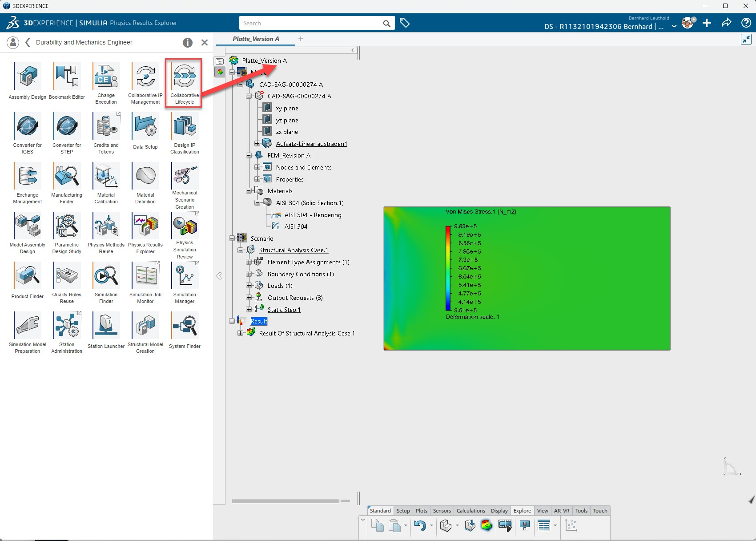Click the Von Mises stress color legend bar
This screenshot has width=756, height=541.
click(x=448, y=268)
